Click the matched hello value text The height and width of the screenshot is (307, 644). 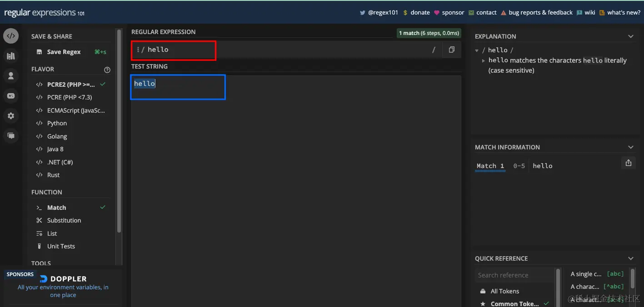543,166
